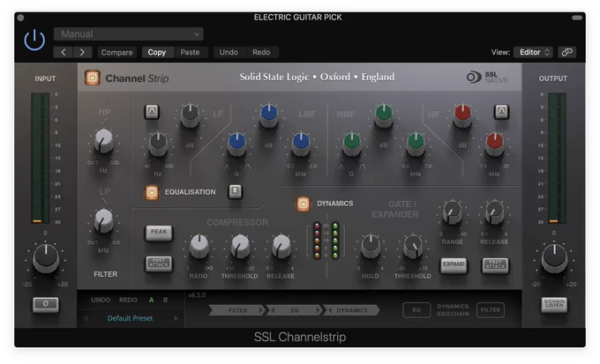
Task: Click the red HF kHz frequency knob
Action: pyautogui.click(x=494, y=144)
